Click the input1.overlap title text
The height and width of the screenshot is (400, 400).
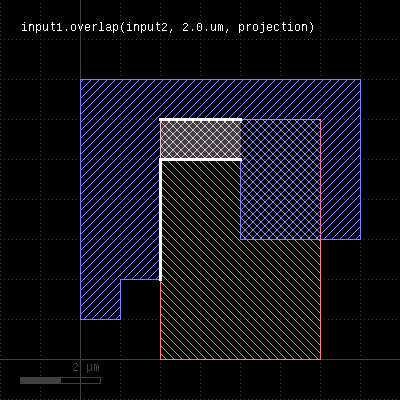coord(168,27)
